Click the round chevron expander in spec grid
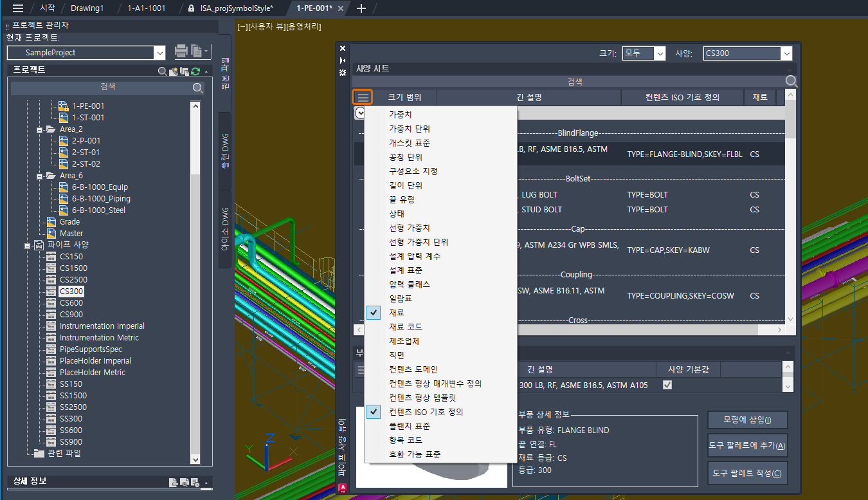Viewport: 868px width, 500px height. coord(360,113)
